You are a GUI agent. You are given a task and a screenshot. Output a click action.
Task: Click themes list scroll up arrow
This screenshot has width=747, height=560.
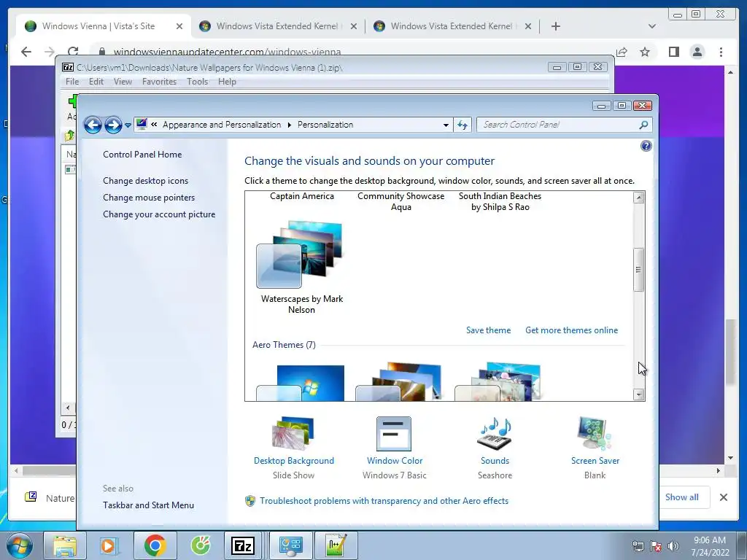[638, 198]
